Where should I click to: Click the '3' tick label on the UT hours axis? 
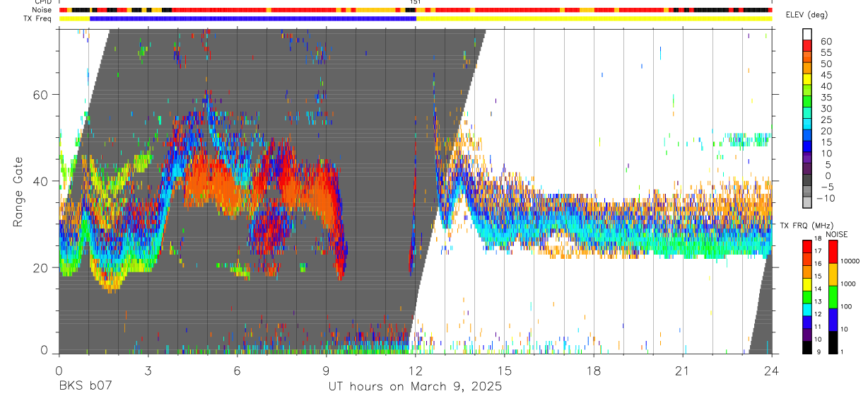coord(148,371)
